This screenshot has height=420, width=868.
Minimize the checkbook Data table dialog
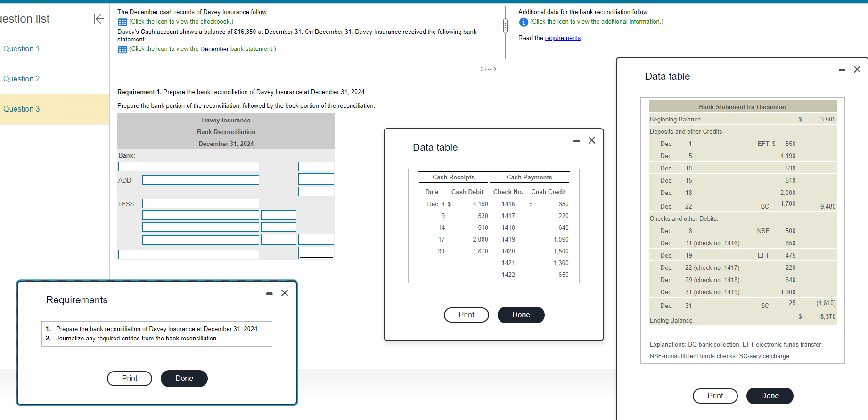[x=577, y=141]
